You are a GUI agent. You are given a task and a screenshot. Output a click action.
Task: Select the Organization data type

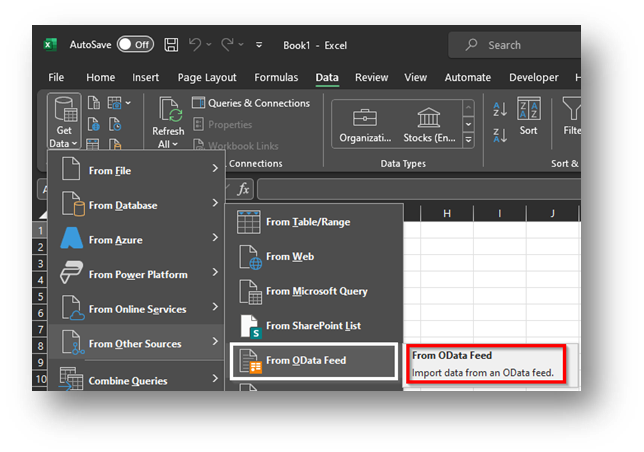point(365,125)
